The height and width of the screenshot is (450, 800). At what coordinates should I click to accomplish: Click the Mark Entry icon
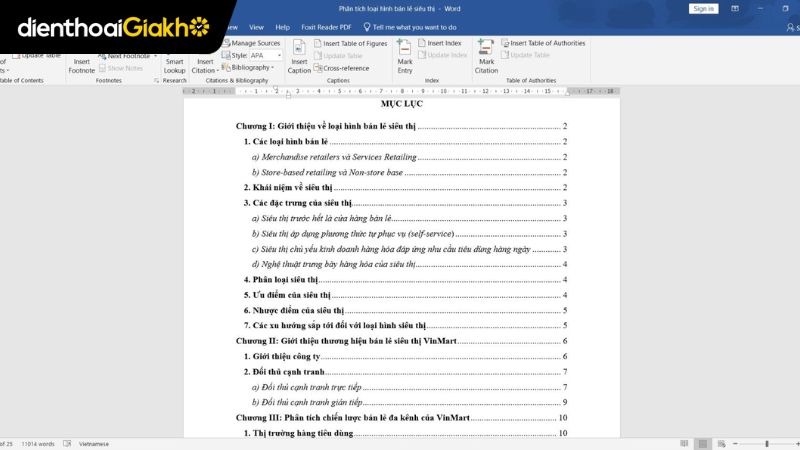404,47
